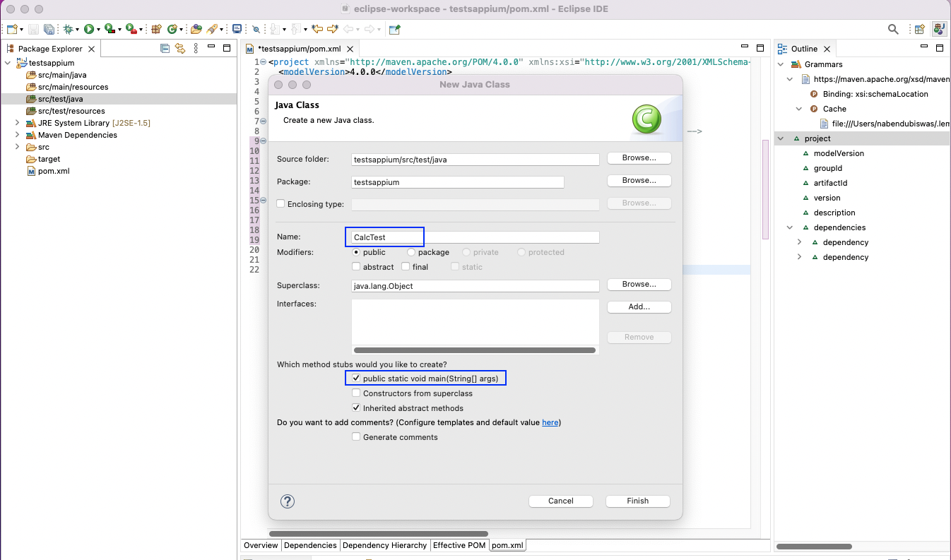The width and height of the screenshot is (951, 560).
Task: Click the horizontal scrollbar under Interfaces
Action: pyautogui.click(x=475, y=350)
